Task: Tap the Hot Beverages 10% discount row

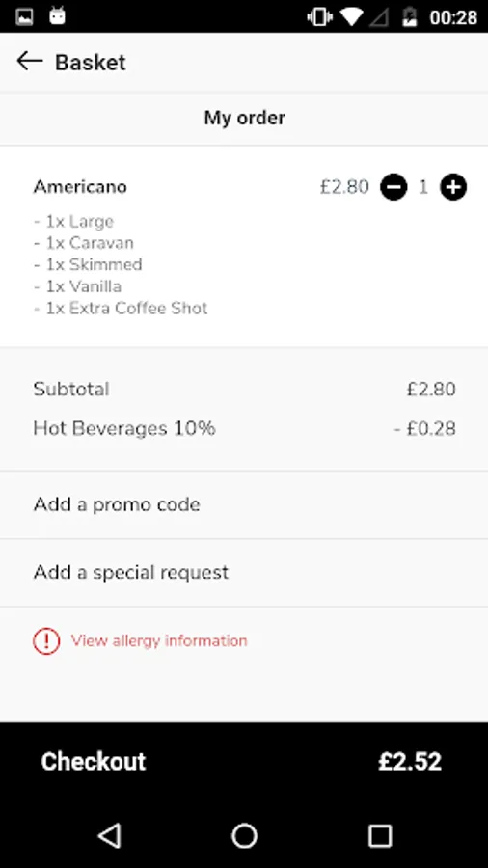Action: 244,429
